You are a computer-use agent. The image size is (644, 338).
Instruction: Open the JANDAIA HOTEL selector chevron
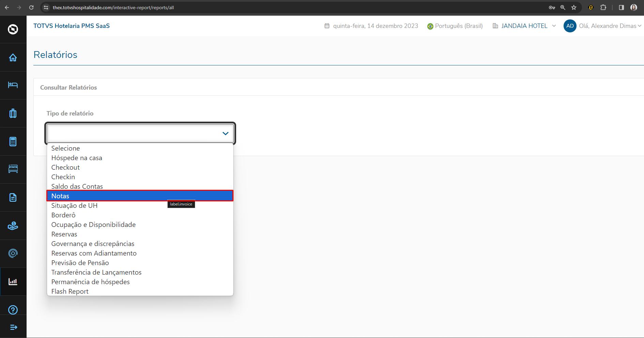pos(554,26)
